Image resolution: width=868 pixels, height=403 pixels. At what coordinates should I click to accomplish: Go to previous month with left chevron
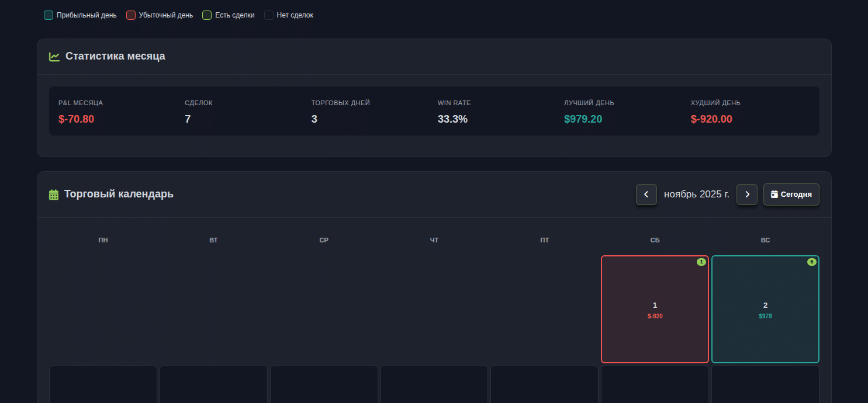click(646, 194)
